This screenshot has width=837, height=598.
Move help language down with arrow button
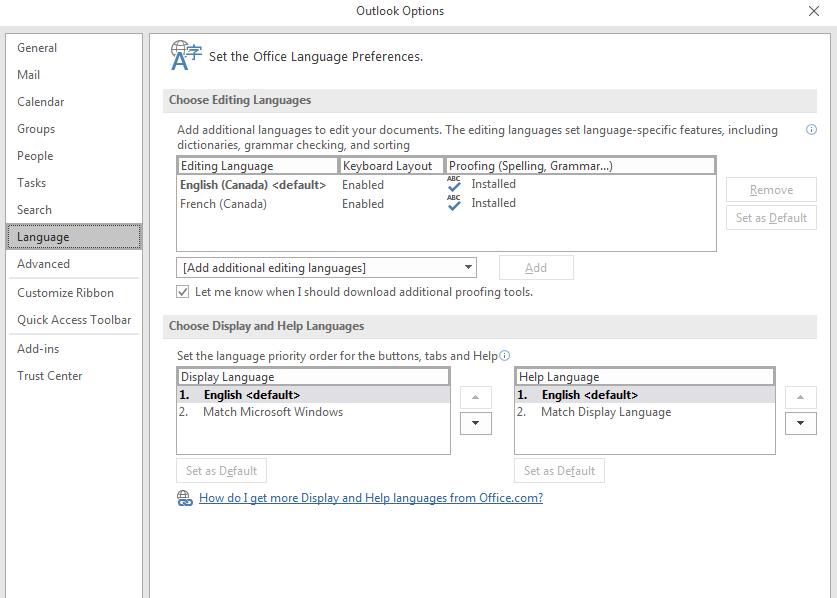800,423
